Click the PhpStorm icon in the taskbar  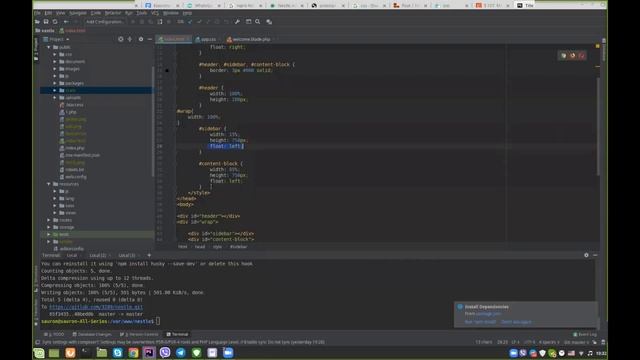coord(149,353)
